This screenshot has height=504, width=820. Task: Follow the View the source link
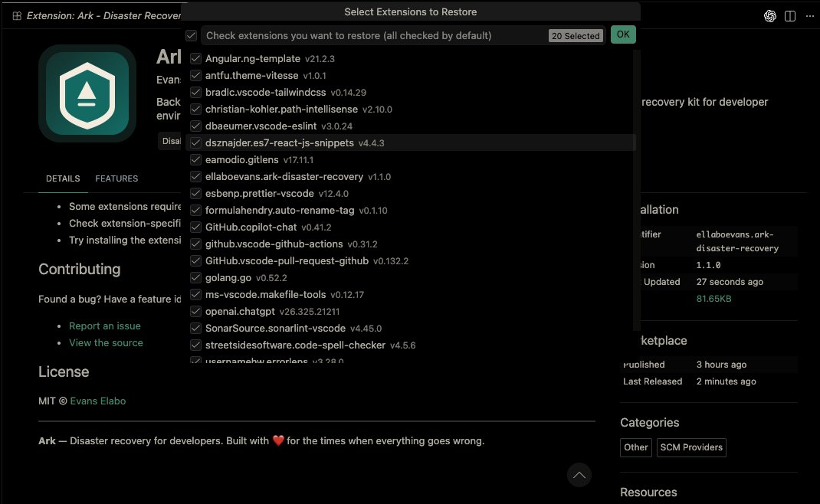[x=106, y=342]
